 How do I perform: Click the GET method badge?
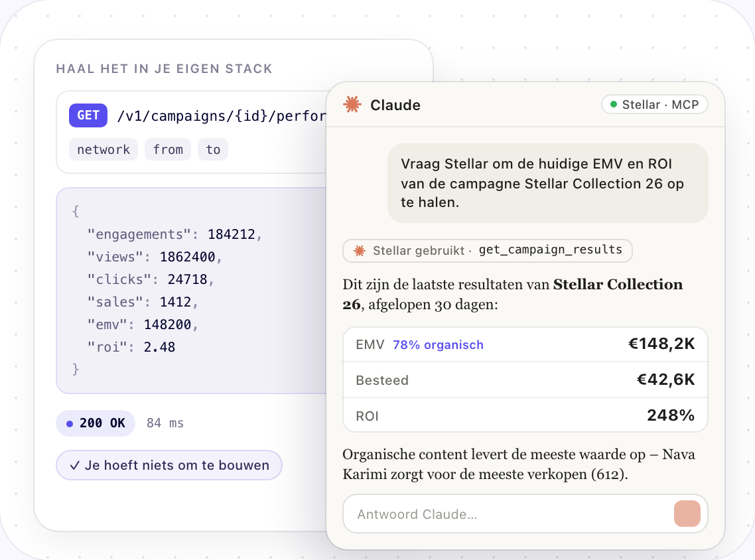pos(88,115)
